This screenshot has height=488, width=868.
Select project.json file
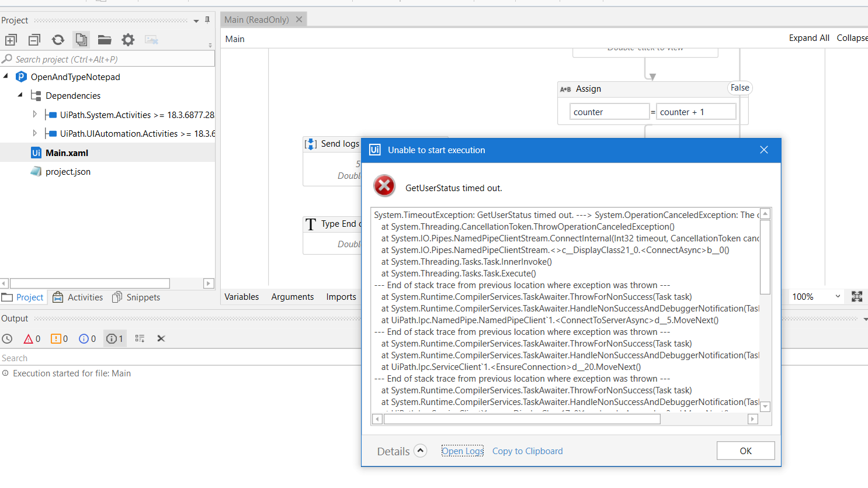tap(68, 172)
